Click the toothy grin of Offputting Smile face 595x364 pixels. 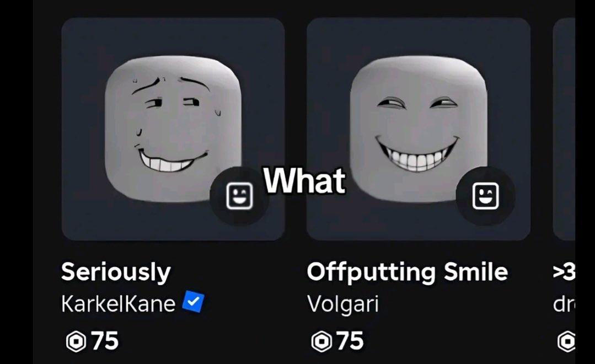417,154
